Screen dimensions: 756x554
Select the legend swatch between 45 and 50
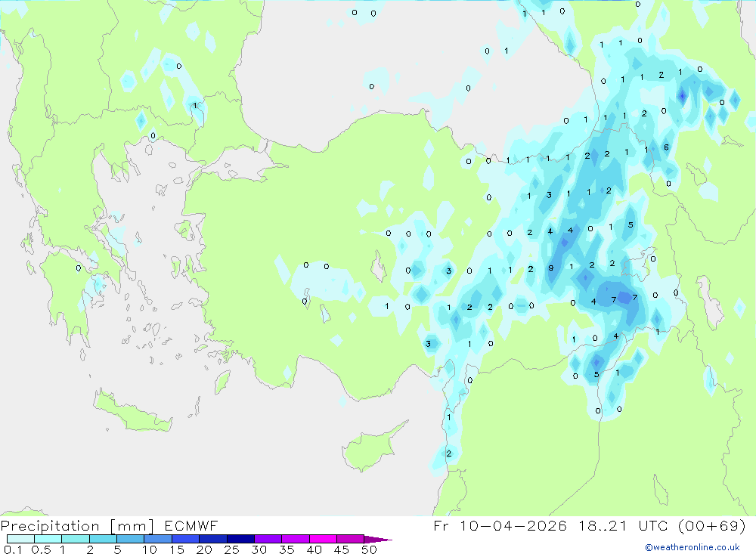point(351,539)
